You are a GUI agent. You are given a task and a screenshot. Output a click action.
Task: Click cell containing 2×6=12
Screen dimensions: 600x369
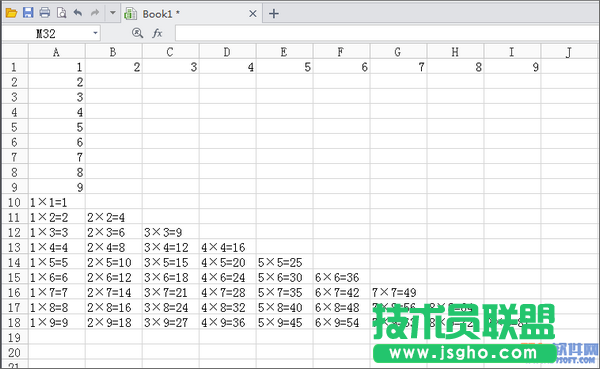114,277
